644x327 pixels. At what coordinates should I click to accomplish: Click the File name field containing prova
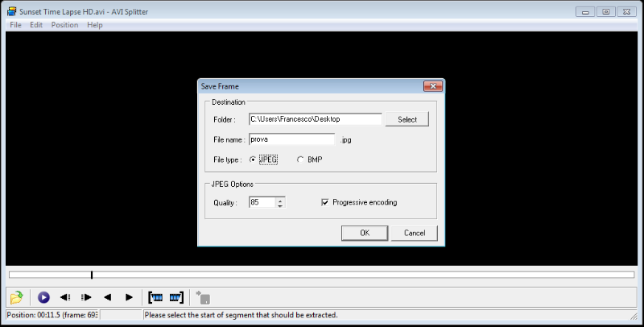291,139
